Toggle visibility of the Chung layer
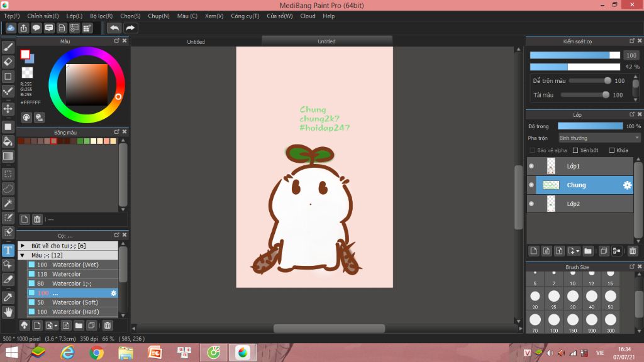 point(531,185)
